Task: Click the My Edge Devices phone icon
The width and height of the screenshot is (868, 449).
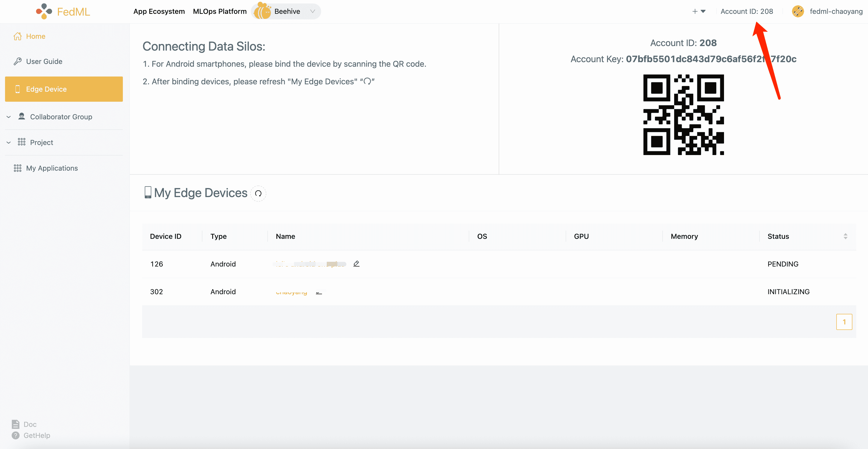Action: tap(148, 192)
